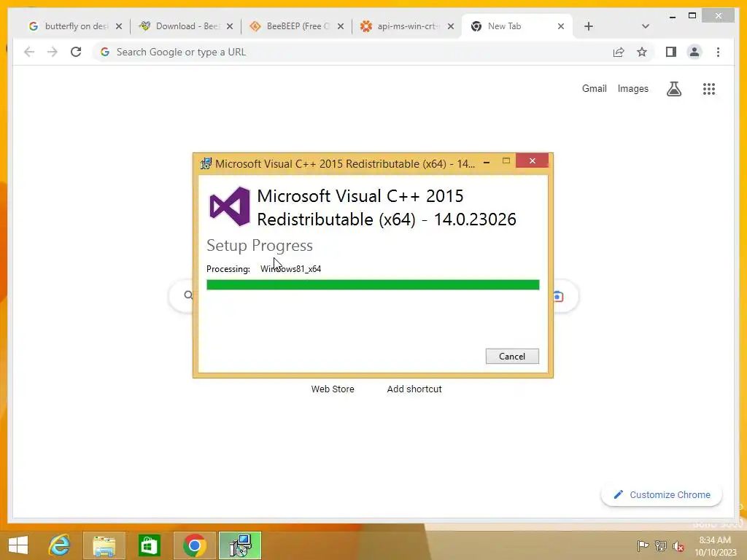Close the api-ms-win-crt tab

(x=451, y=27)
